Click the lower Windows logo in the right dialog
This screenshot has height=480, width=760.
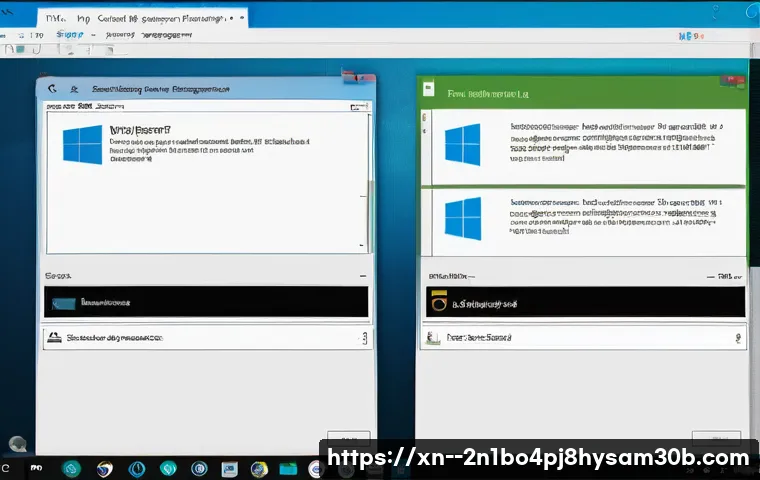point(462,218)
